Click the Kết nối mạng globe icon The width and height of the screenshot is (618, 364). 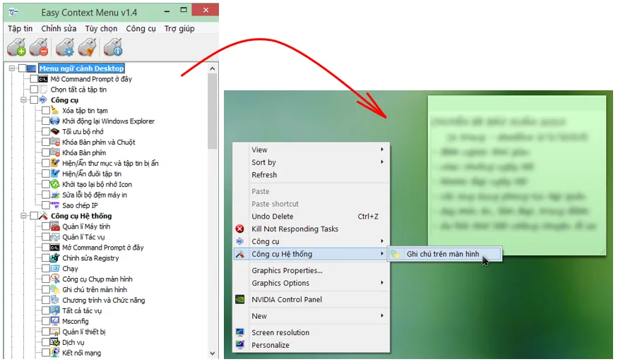coord(55,353)
